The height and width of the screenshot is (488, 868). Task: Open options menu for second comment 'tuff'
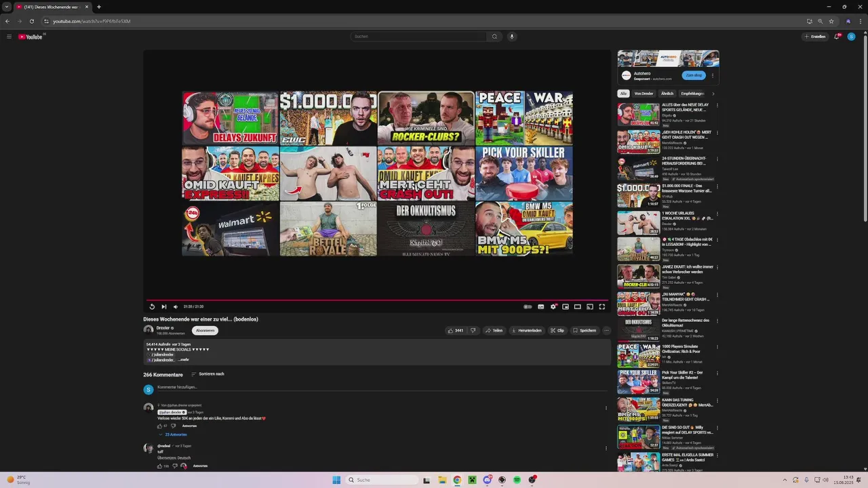(606, 448)
